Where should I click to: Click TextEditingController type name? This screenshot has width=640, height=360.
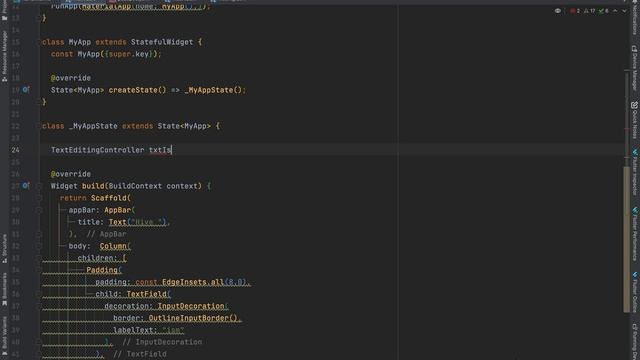[97, 150]
